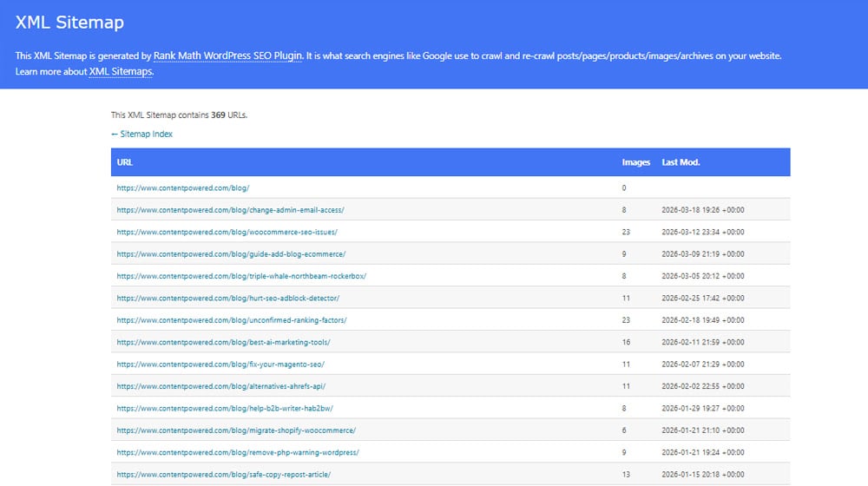The image size is (868, 486).
Task: Open the help-b2b-writer-hab2bw link
Action: point(225,409)
